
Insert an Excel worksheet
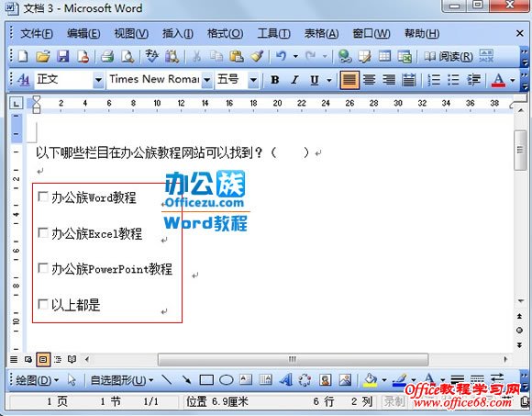(405, 56)
